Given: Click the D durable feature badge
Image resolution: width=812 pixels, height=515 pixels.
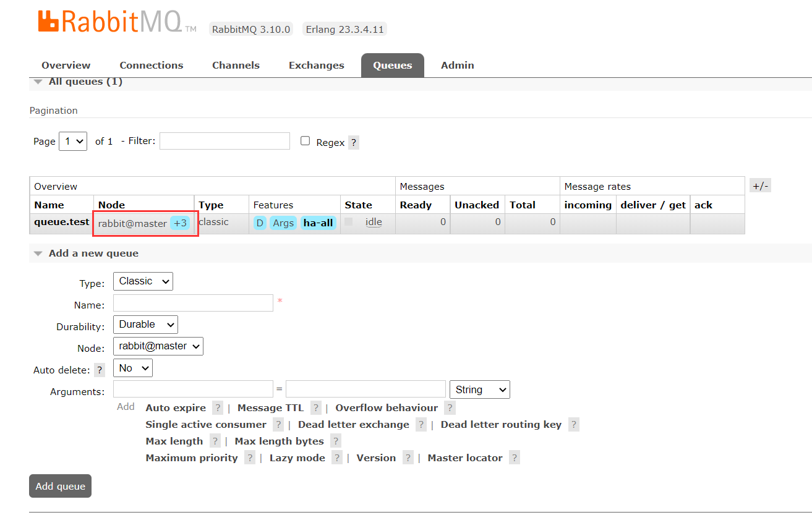Looking at the screenshot, I should (260, 223).
